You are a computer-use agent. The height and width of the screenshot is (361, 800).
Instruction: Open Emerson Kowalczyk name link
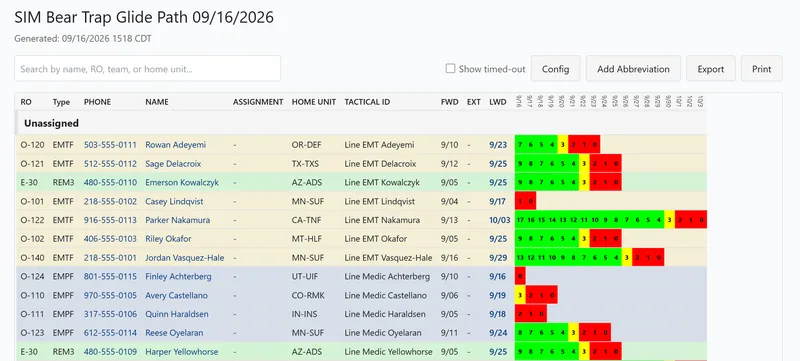click(182, 183)
